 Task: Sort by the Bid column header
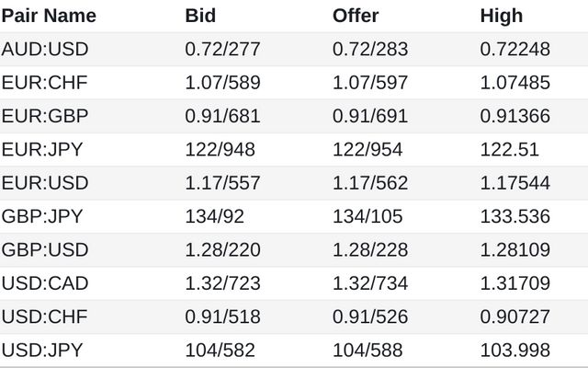[200, 16]
